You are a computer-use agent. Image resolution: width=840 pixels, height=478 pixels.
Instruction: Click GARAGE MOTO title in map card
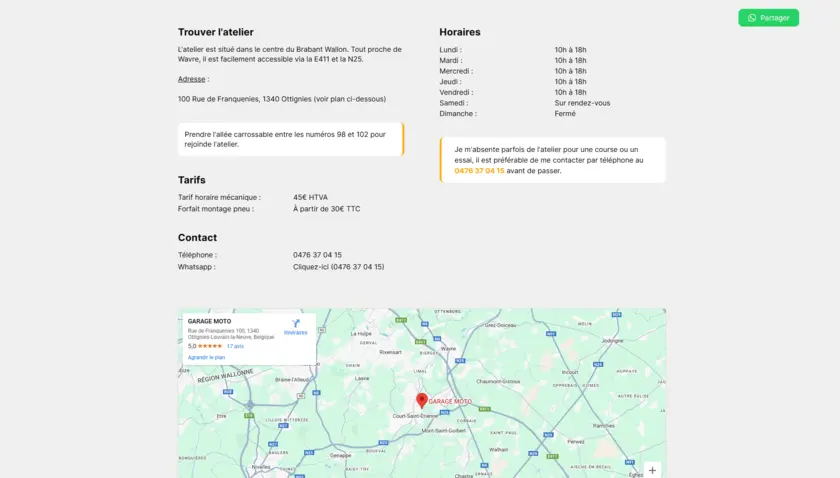click(x=209, y=322)
